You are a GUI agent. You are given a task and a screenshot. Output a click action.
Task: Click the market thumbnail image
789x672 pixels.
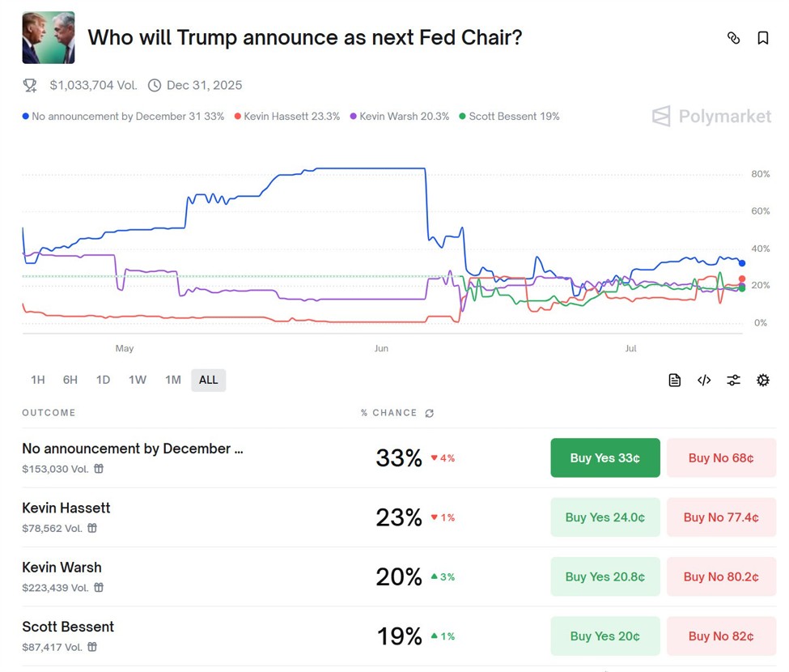(49, 38)
